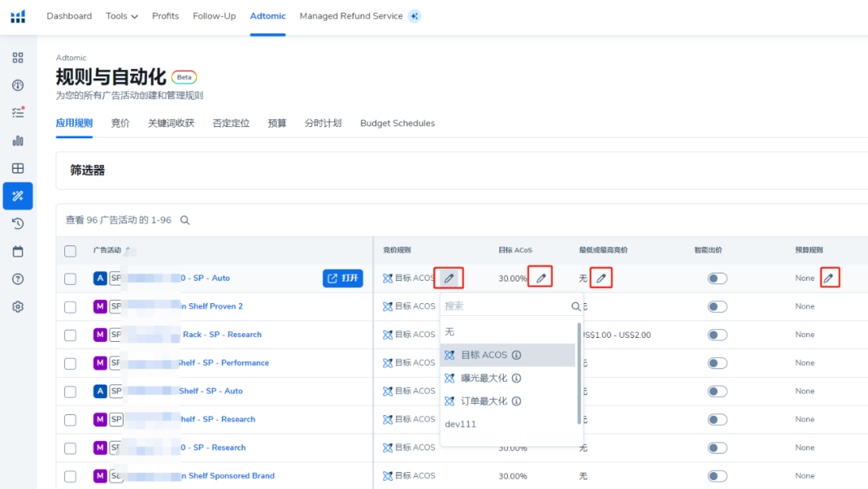Screen dimensions: 868x489
Task: Open the Shelf Sponsored Brand campaign link
Action: coord(228,475)
